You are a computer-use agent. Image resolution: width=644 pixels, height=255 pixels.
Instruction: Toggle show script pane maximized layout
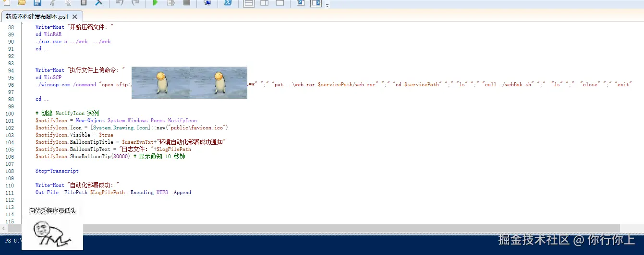click(279, 3)
